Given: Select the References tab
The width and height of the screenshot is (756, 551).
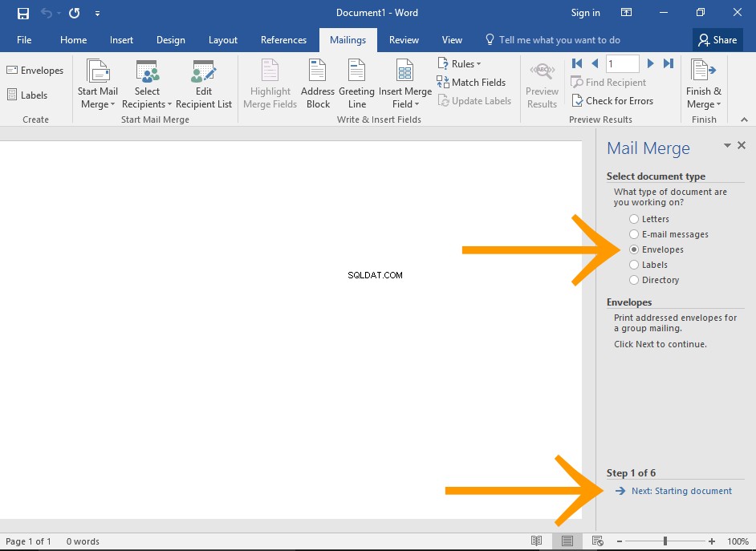Looking at the screenshot, I should [x=283, y=40].
